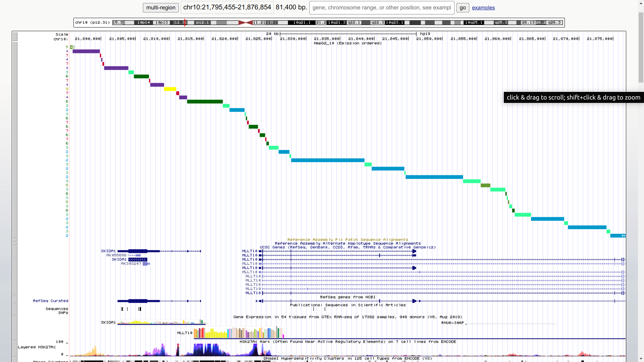The image size is (644, 362).
Task: Click the 10q21.1 band on chromosome ideogram
Action: click(x=302, y=22)
